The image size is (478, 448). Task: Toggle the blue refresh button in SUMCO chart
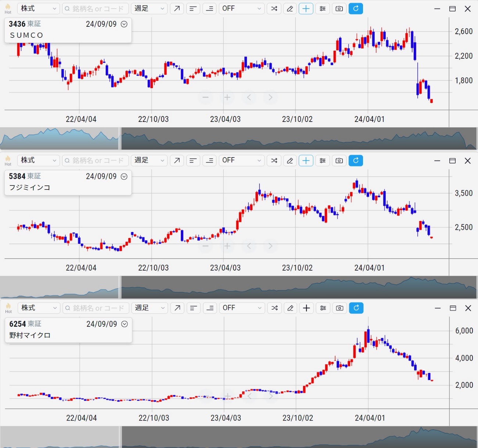click(356, 8)
